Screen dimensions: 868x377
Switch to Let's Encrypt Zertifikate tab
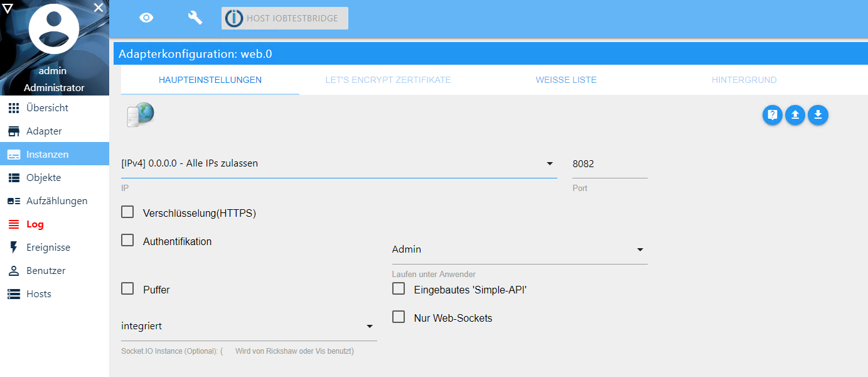point(388,80)
